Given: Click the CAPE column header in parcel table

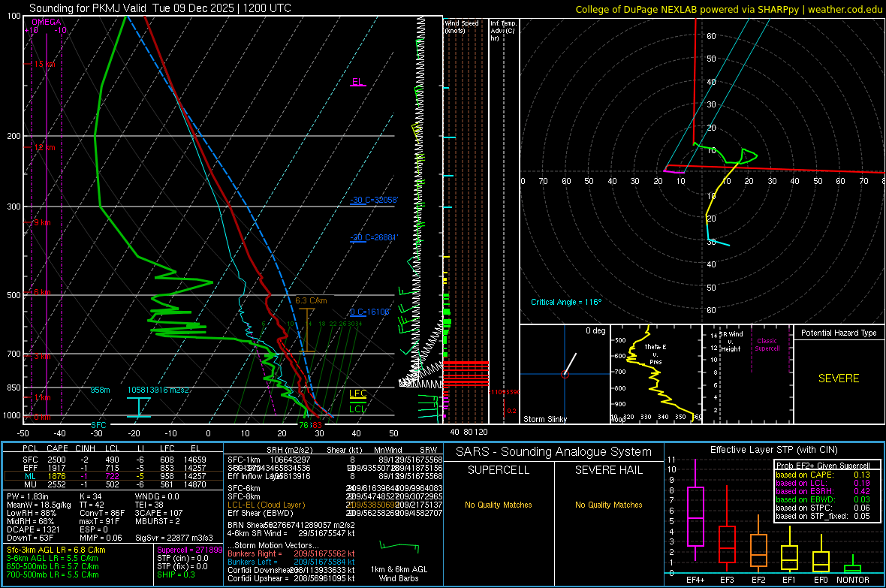Looking at the screenshot, I should click(x=57, y=448).
